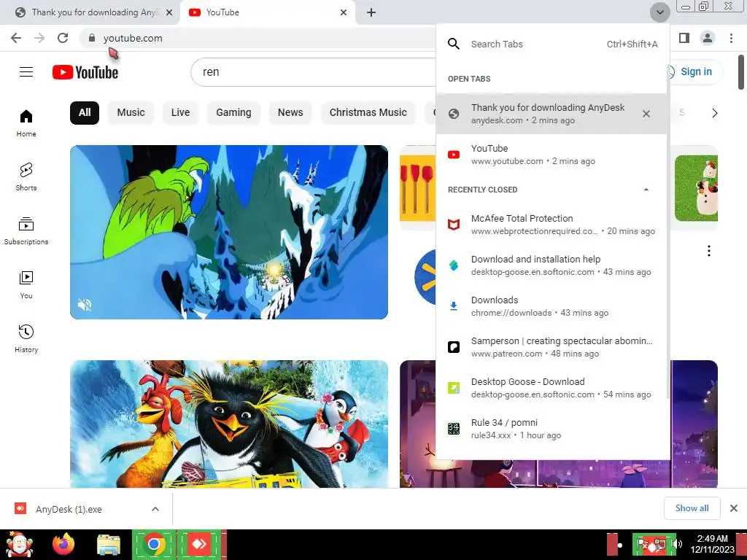Click the browser forward arrow
The image size is (747, 560).
click(x=39, y=38)
